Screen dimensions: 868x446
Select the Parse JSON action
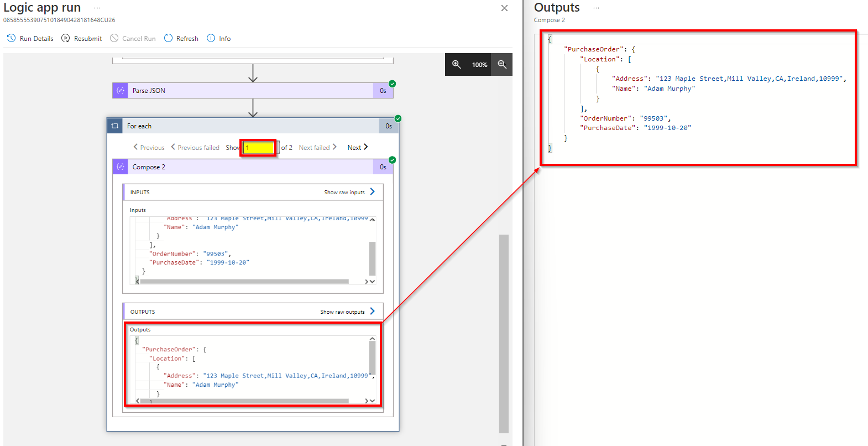[x=253, y=91]
